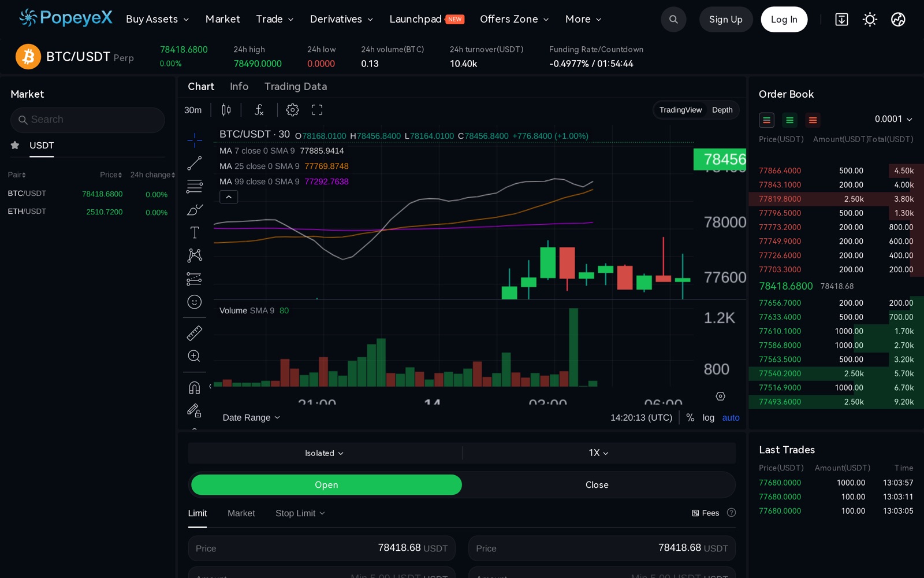
Task: Open the candlestick chart style icon
Action: pyautogui.click(x=226, y=110)
